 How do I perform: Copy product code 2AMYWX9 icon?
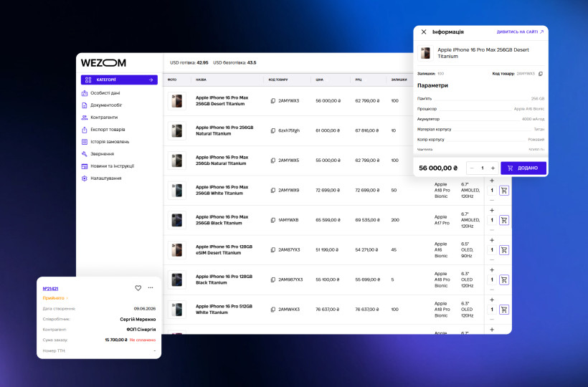point(273,191)
